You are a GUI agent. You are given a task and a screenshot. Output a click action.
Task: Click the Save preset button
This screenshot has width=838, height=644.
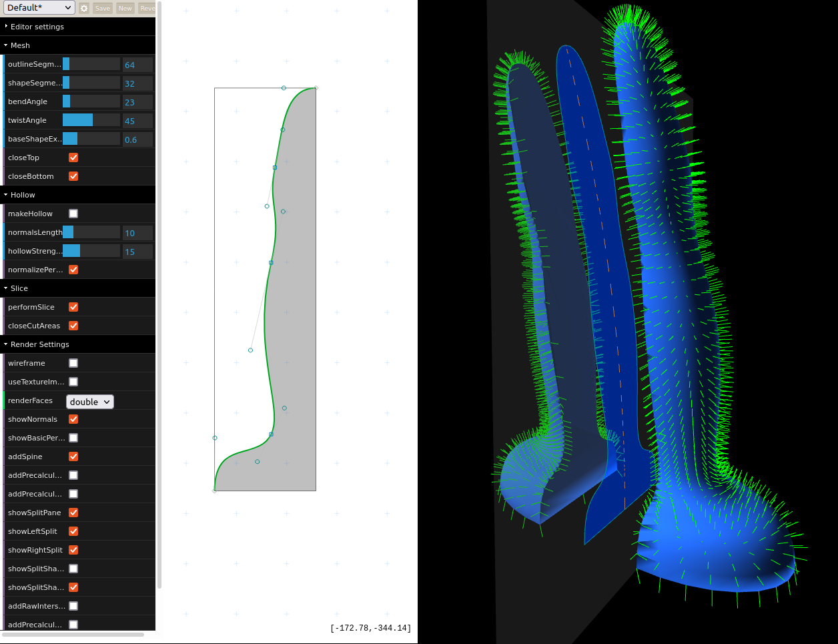click(103, 8)
